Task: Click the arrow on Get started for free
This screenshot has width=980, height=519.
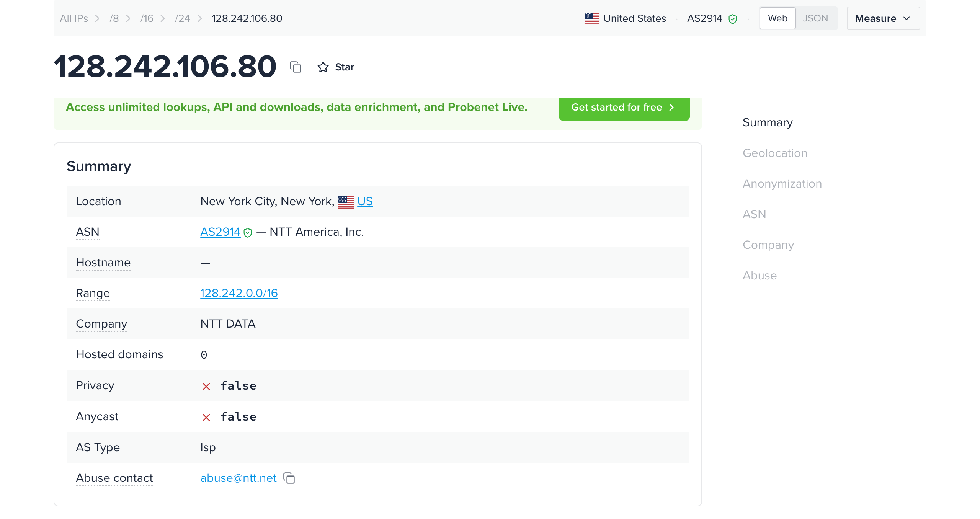Action: tap(671, 108)
